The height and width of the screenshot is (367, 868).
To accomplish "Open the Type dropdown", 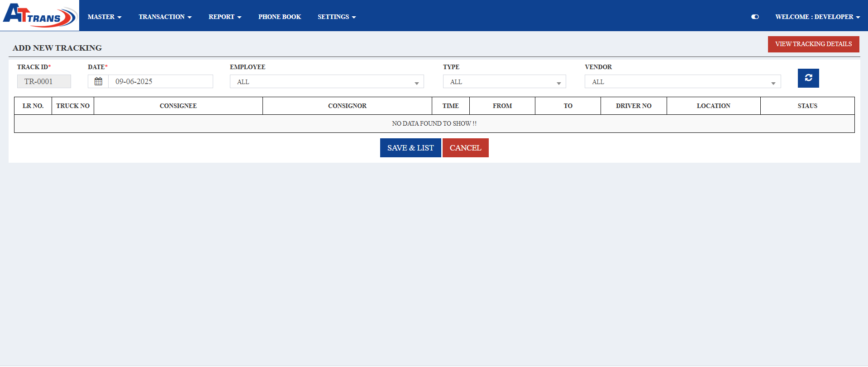I will pos(504,82).
